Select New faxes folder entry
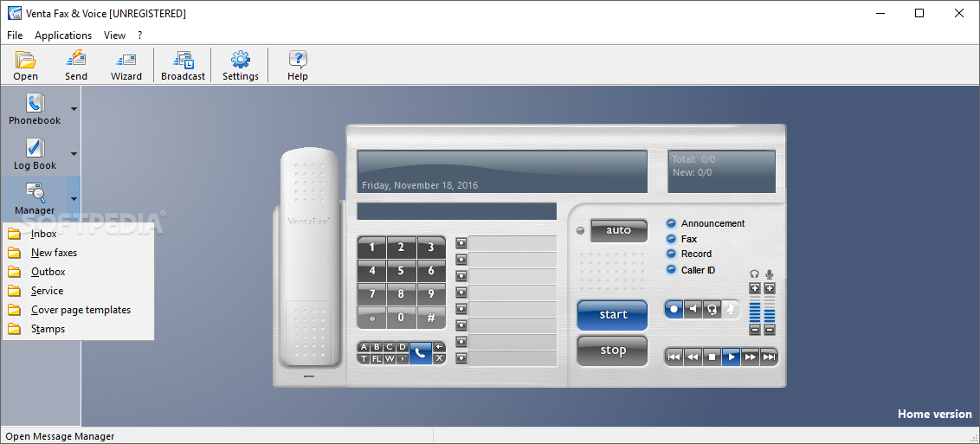980x444 pixels. [x=79, y=253]
